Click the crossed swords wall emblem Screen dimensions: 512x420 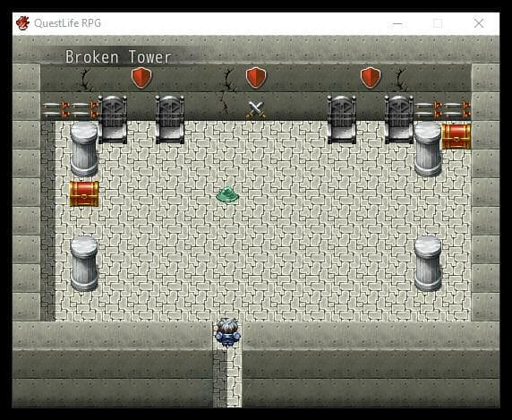point(256,109)
